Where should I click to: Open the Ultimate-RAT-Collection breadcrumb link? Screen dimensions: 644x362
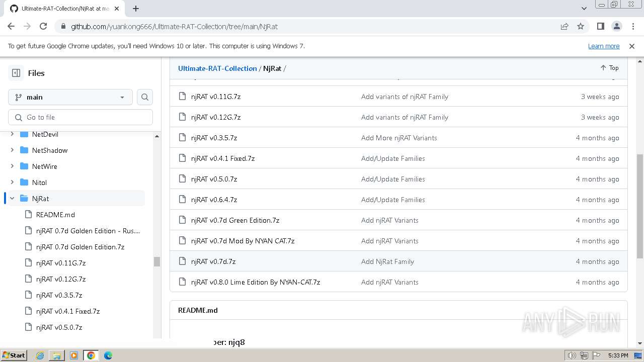click(x=217, y=68)
